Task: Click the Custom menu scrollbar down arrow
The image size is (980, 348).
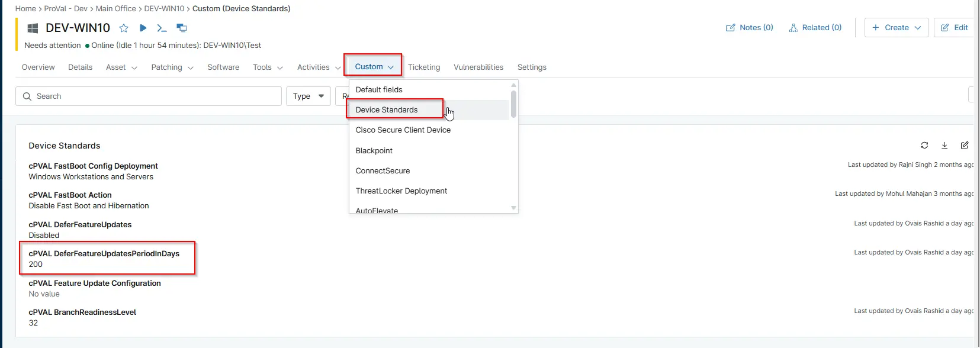Action: click(513, 208)
